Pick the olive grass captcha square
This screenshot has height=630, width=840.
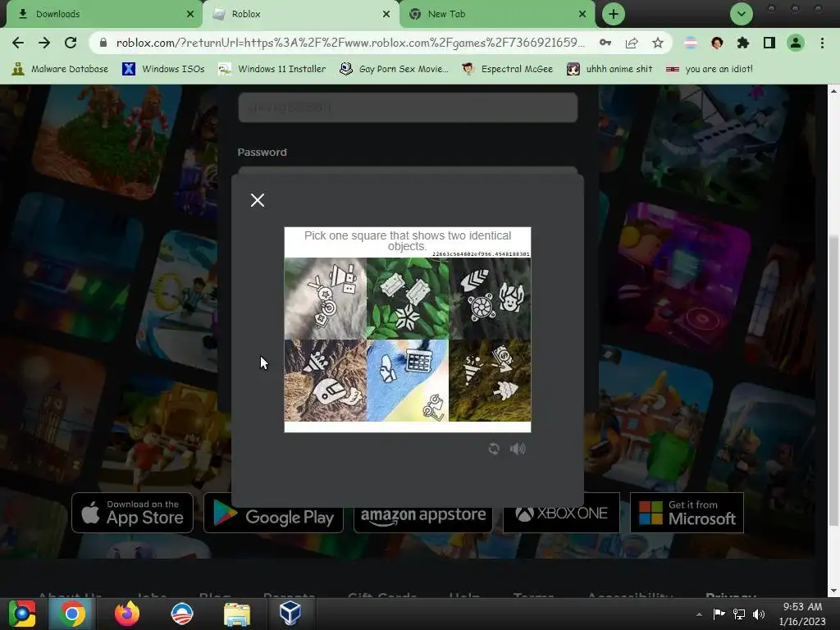491,381
